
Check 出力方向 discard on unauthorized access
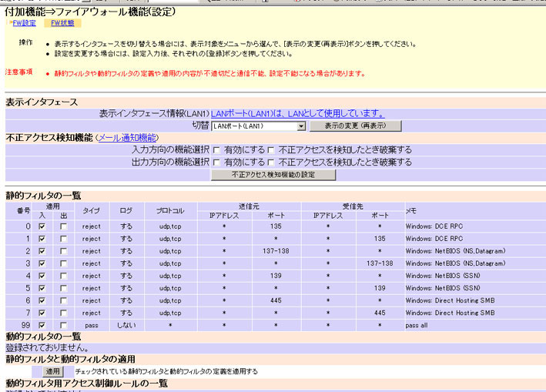[272, 162]
